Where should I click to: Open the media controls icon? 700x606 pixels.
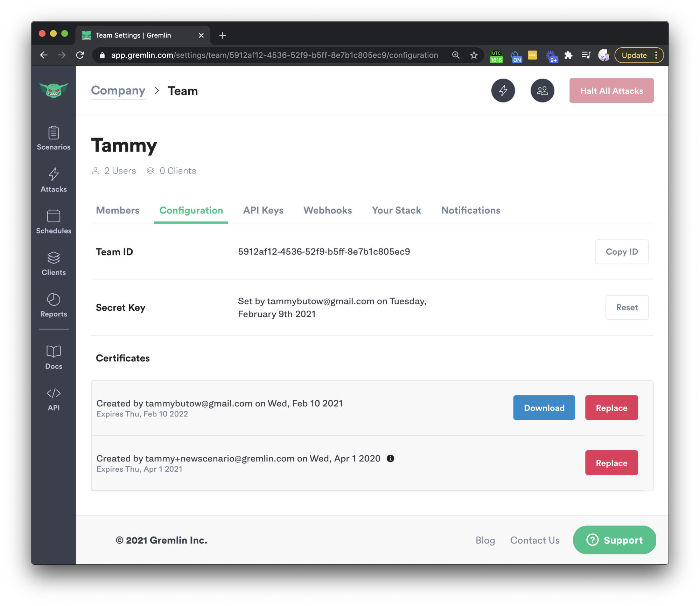coord(586,55)
